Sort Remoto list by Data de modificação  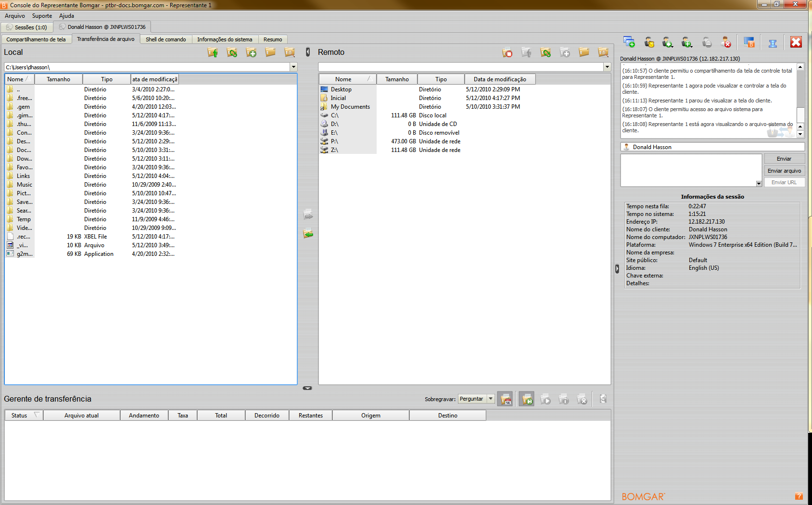(x=500, y=79)
